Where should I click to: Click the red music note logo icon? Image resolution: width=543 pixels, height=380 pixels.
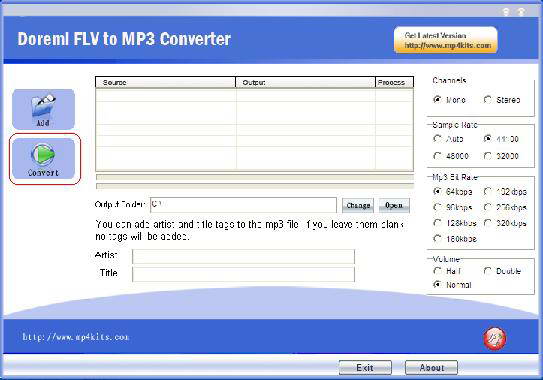point(495,338)
